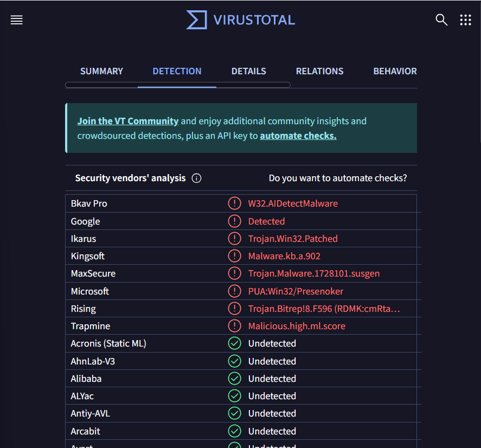Click the Kingsoft vendor name
This screenshot has width=481, height=448.
point(88,256)
